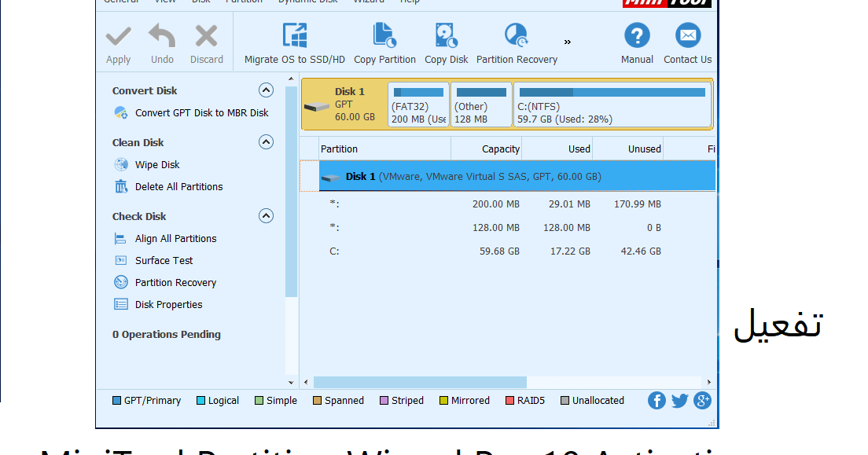Click the Simple legend swatch
Viewport: 868px width, 455px height.
259,400
